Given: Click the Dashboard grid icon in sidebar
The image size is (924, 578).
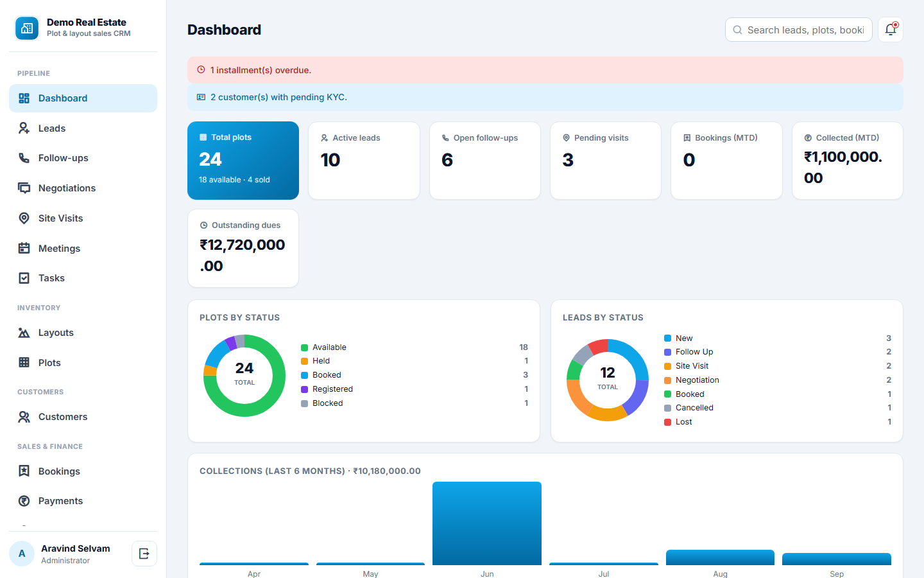Looking at the screenshot, I should [x=24, y=98].
